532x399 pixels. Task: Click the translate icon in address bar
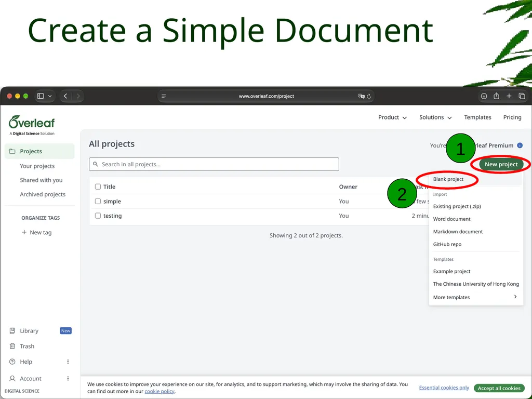(x=361, y=96)
